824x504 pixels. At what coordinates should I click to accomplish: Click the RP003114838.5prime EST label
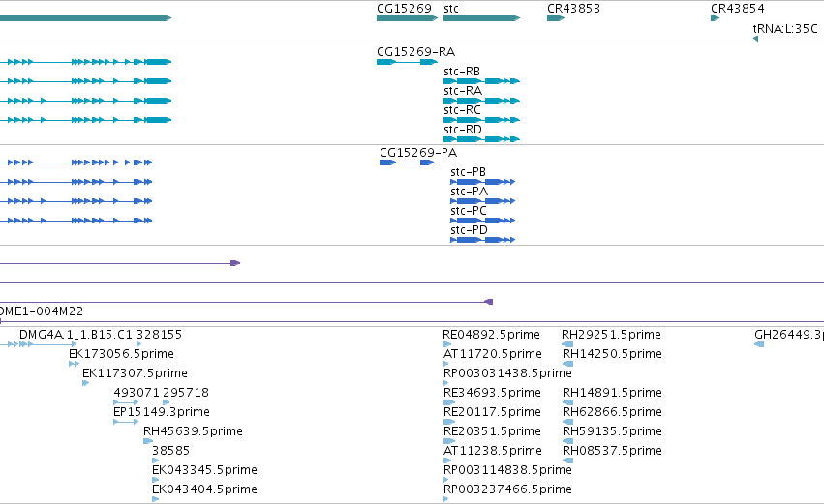tap(507, 470)
